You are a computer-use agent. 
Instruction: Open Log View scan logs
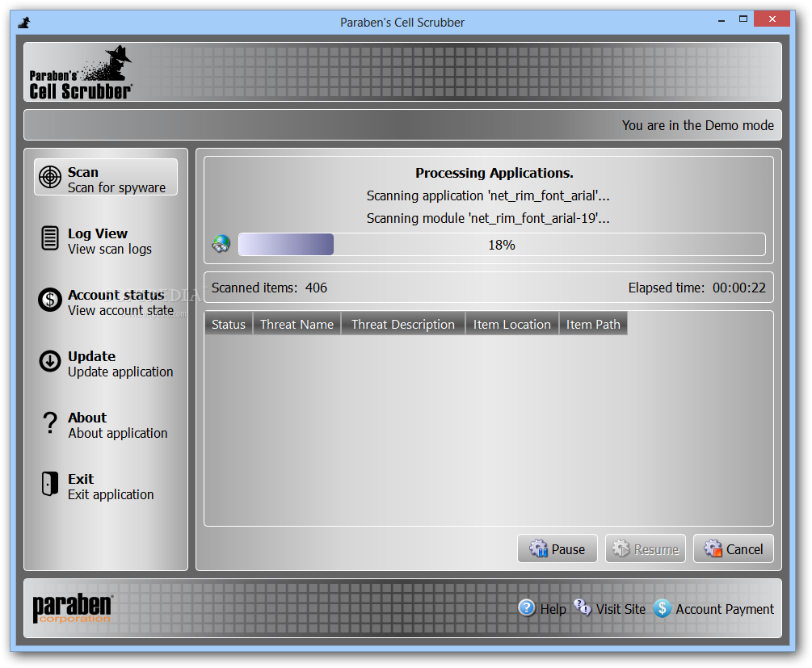click(106, 239)
